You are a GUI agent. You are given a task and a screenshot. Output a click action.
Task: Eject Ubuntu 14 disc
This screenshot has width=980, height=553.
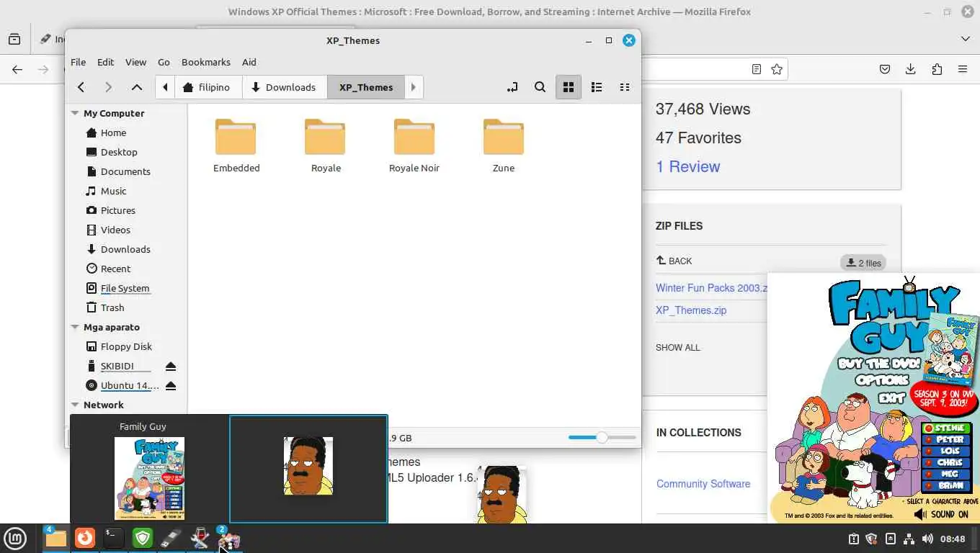click(x=171, y=386)
